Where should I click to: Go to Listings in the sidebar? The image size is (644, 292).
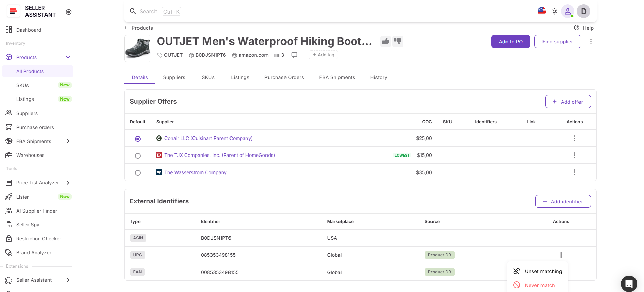[25, 99]
